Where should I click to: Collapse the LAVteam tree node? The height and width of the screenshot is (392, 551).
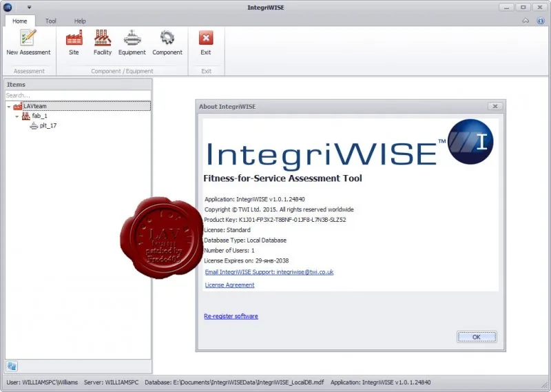(9, 107)
